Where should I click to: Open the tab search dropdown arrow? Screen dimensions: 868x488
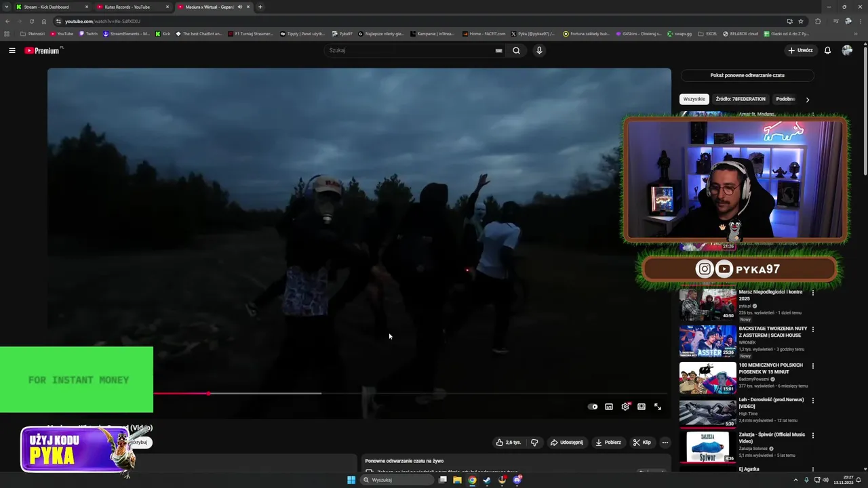coord(7,7)
